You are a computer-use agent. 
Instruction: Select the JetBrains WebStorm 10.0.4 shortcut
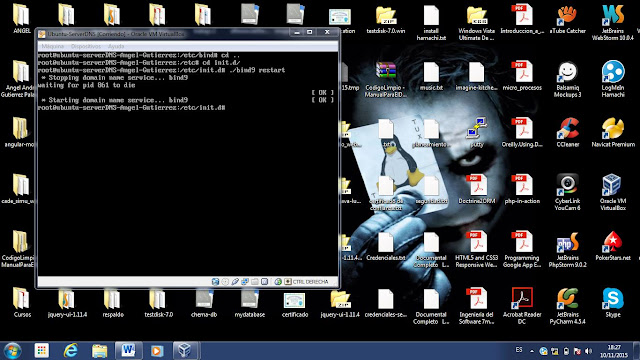point(613,22)
